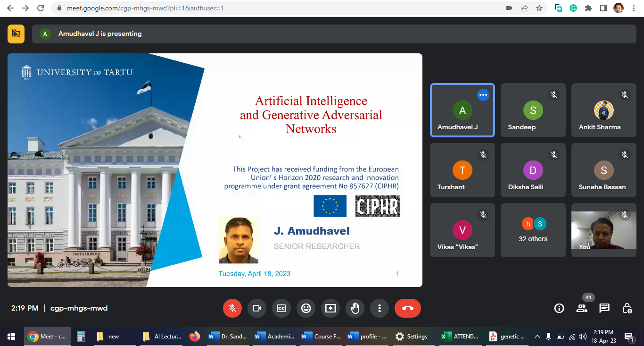Open the meeting details info icon
644x346 pixels.
(x=559, y=308)
